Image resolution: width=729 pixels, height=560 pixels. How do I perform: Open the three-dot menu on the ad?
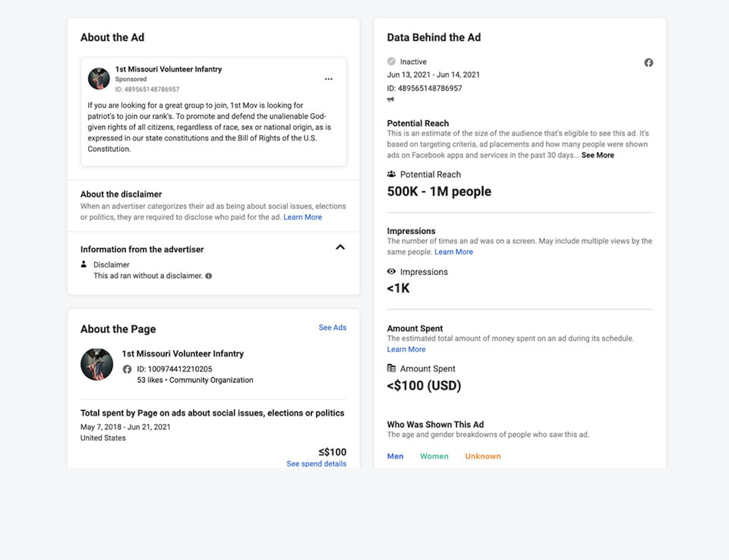(x=328, y=79)
